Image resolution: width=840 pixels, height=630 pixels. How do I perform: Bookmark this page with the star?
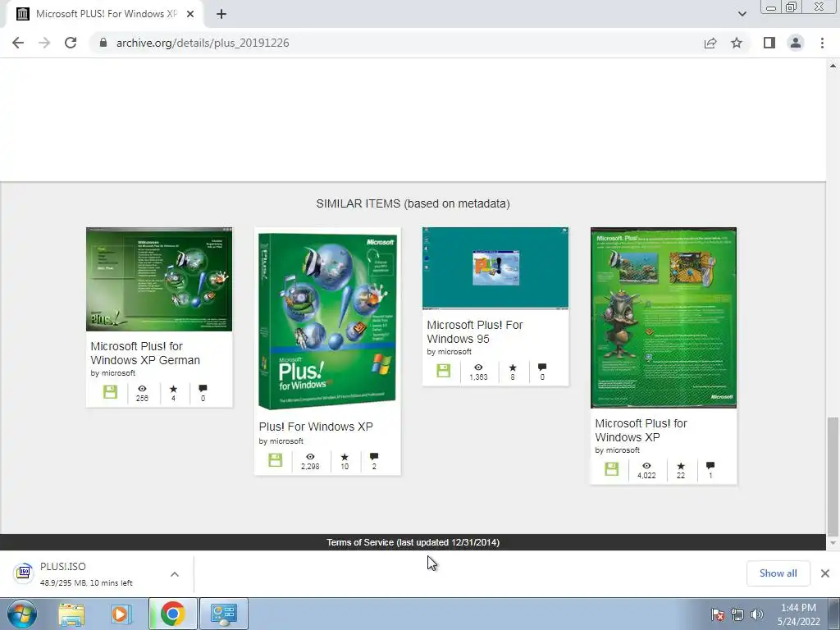click(x=737, y=43)
